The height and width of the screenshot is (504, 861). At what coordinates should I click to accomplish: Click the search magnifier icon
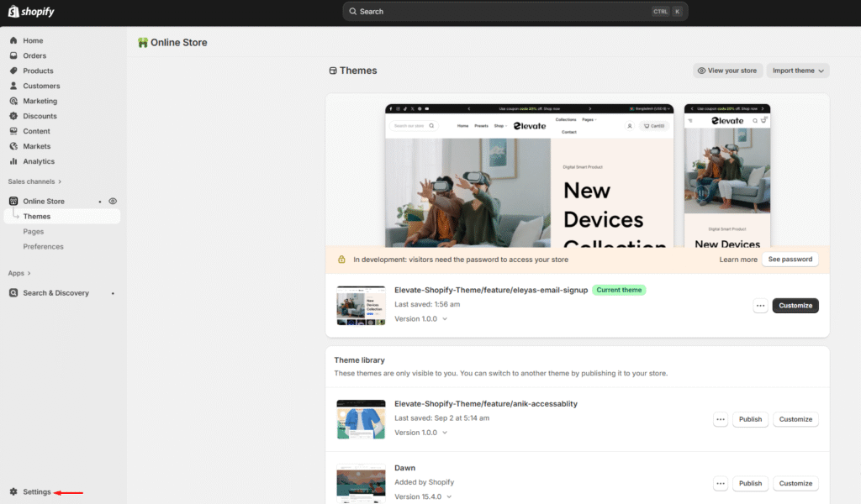pos(353,12)
